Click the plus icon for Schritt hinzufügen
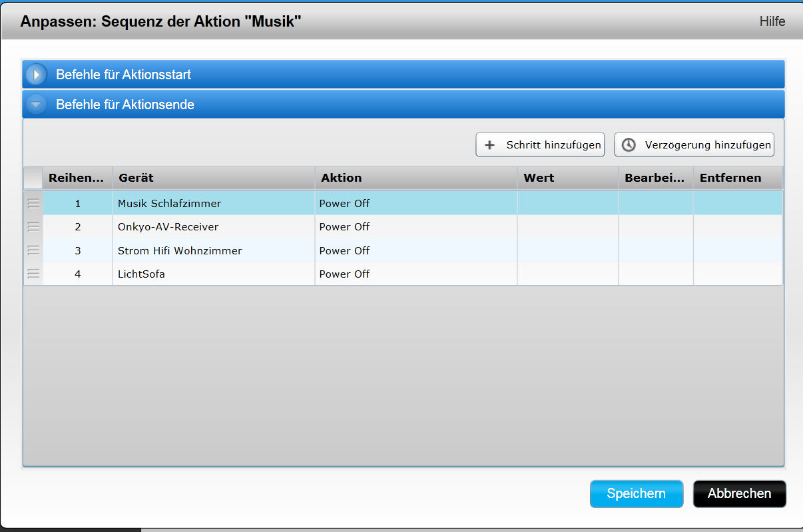This screenshot has height=532, width=803. tap(490, 144)
